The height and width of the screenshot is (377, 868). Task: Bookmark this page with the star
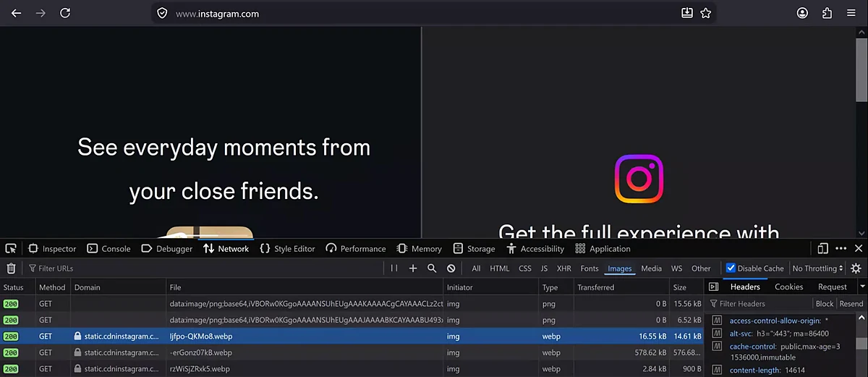(706, 13)
